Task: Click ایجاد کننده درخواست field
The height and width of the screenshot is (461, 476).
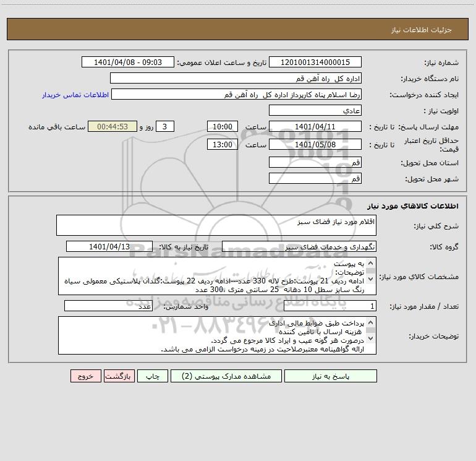Action: click(237, 94)
